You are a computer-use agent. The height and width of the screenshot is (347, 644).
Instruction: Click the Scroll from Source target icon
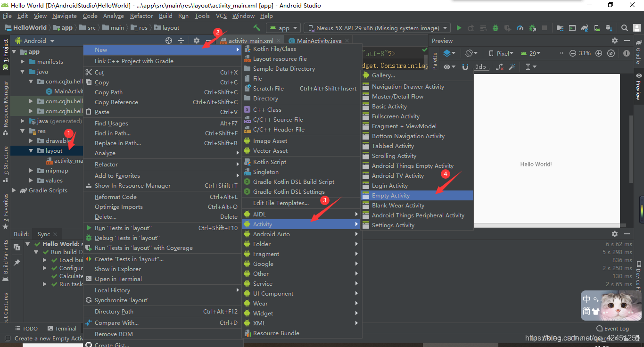click(169, 41)
